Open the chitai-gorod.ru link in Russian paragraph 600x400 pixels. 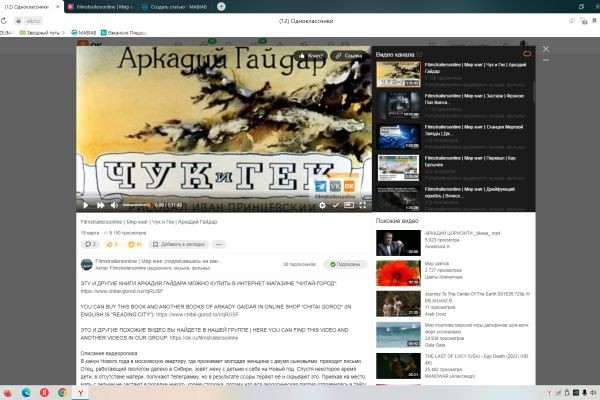click(122, 291)
